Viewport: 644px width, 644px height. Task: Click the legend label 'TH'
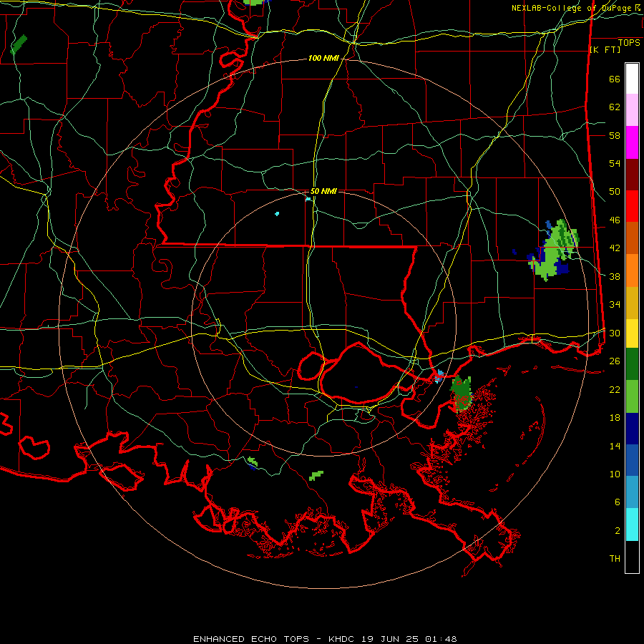click(615, 559)
